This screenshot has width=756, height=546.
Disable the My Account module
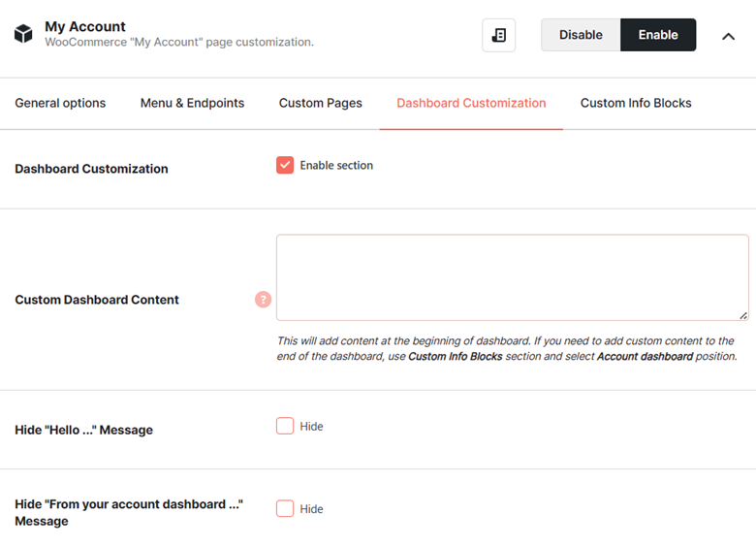tap(581, 35)
